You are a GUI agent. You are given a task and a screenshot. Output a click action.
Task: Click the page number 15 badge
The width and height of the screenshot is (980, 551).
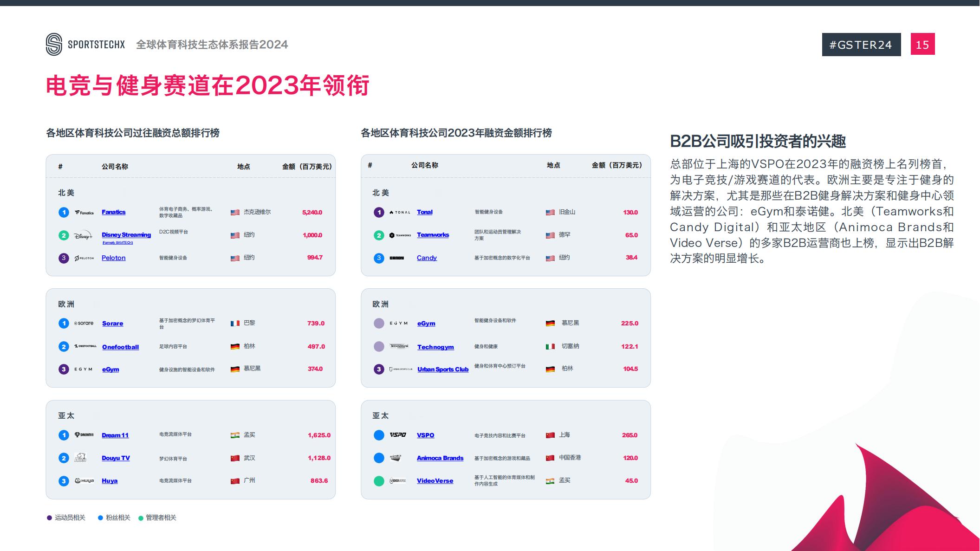coord(922,45)
